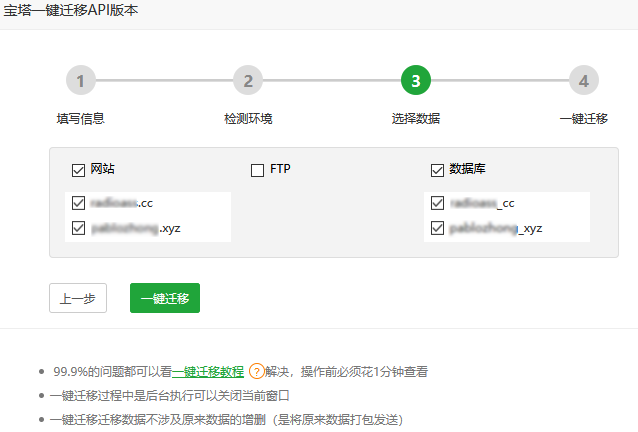The width and height of the screenshot is (638, 432).
Task: Toggle the 网站 select-all checkbox
Action: [79, 170]
